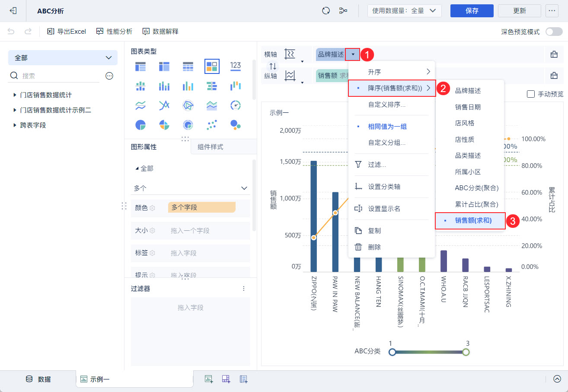Screen dimensions: 568x392
Task: Choose the gauge dashboard chart type icon
Action: (x=236, y=105)
